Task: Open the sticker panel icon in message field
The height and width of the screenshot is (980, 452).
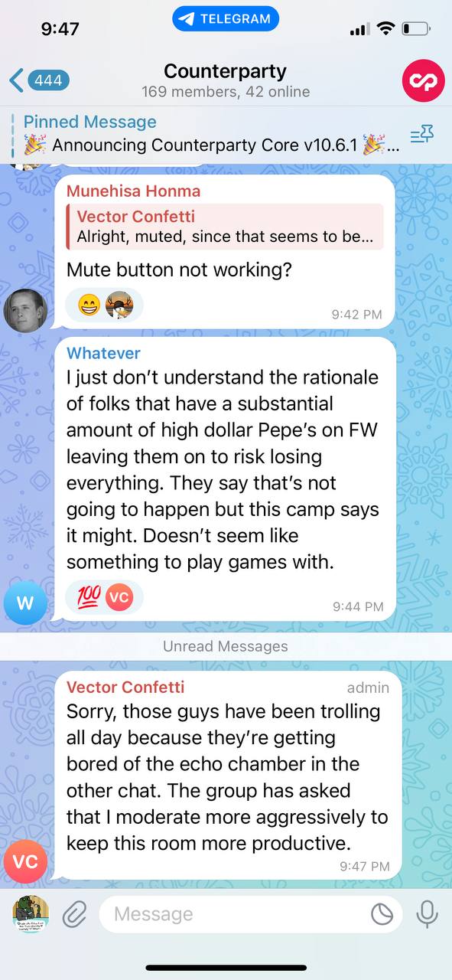Action: 381,914
